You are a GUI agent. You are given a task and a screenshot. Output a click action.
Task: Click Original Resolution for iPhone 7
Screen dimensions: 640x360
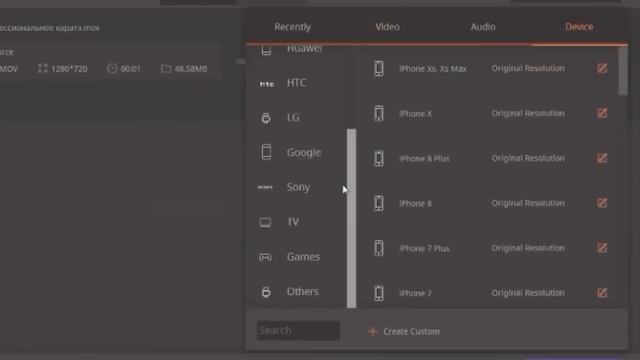(x=528, y=293)
